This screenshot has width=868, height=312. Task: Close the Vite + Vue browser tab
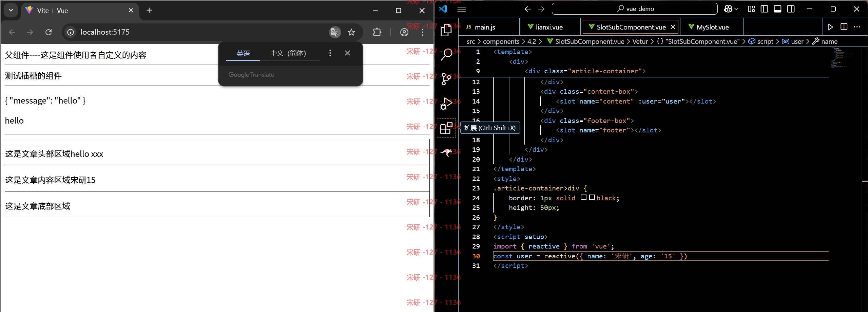[131, 11]
